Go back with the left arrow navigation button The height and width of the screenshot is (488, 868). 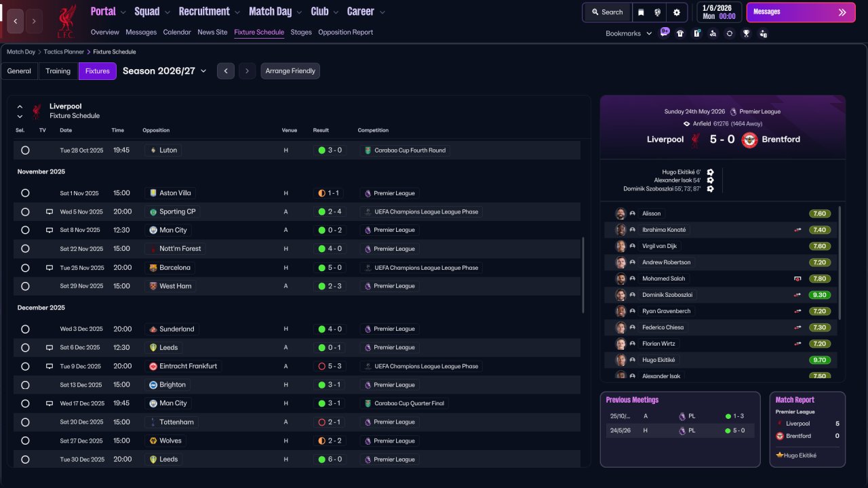click(15, 21)
